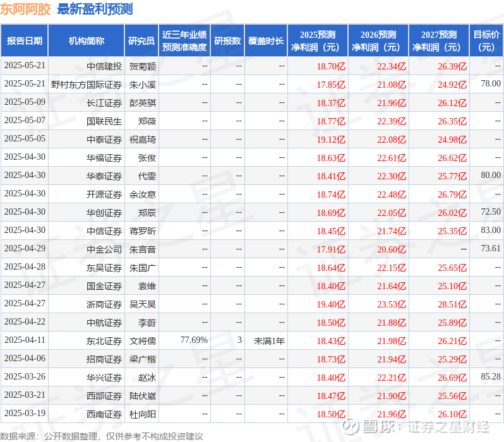
Task: Click target price 83.00
Action: point(491,230)
